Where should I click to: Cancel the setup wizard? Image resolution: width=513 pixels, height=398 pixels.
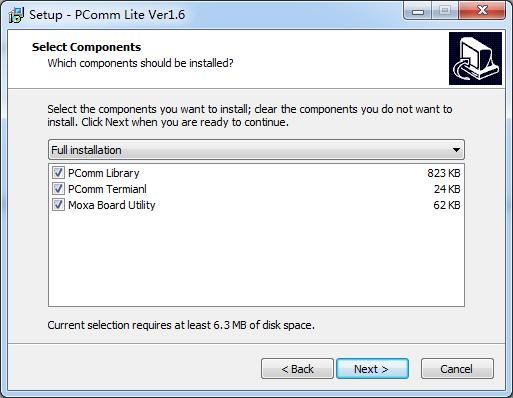click(x=457, y=369)
